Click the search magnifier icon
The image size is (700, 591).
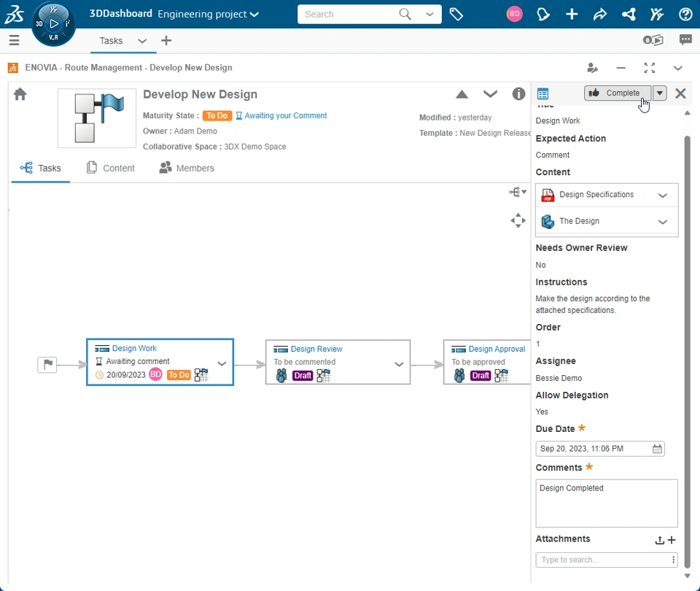(405, 14)
